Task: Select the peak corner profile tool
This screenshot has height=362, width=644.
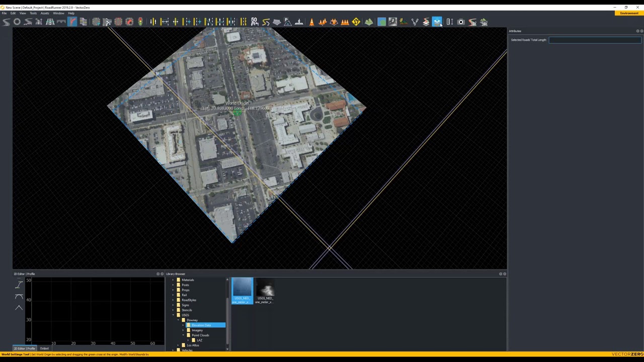Action: [19, 308]
